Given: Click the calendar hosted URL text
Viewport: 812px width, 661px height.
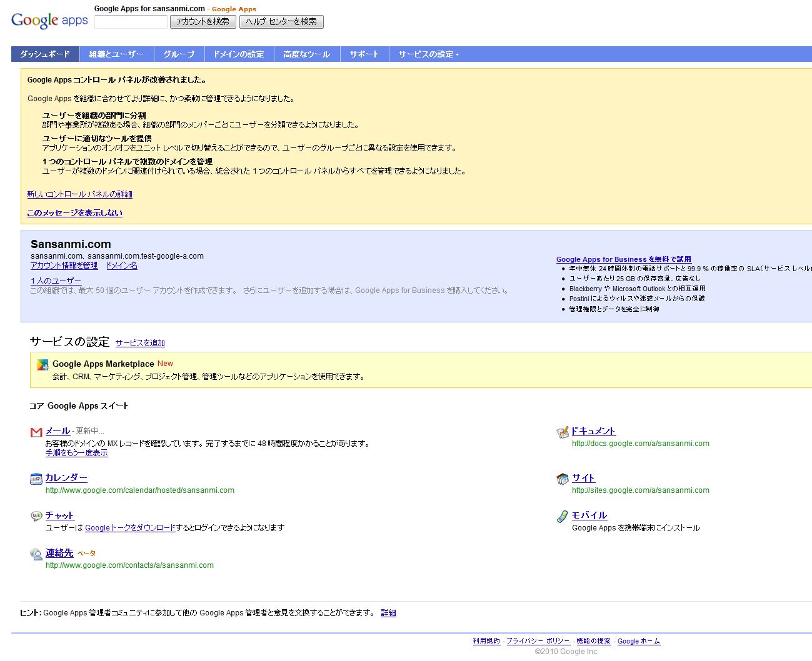Looking at the screenshot, I should (140, 490).
